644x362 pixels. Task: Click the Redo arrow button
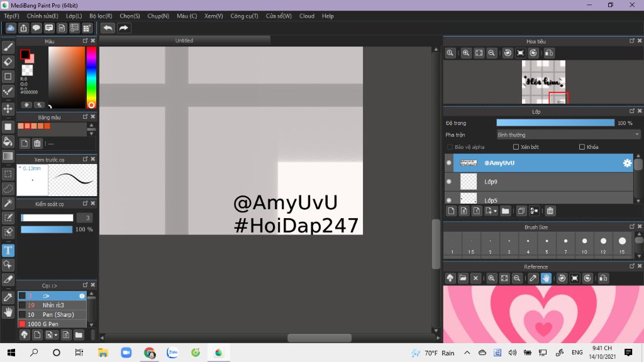124,28
